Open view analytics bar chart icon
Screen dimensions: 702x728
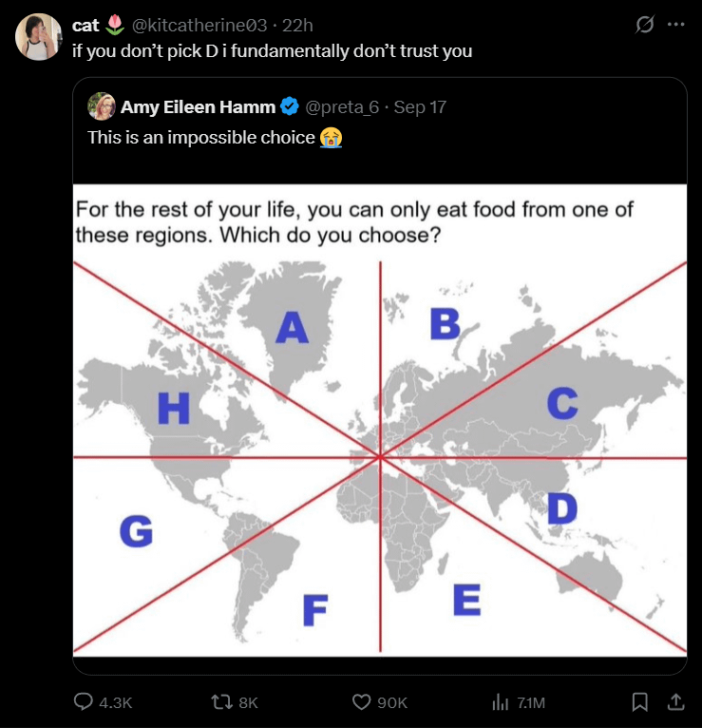pyautogui.click(x=500, y=702)
